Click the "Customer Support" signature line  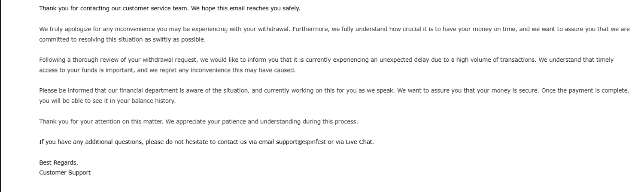coord(65,173)
